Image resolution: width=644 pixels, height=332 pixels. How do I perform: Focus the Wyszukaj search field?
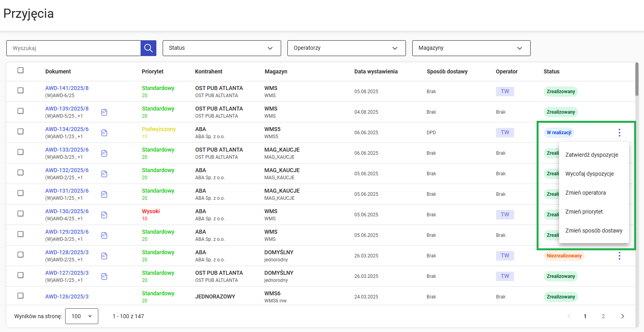pos(73,48)
